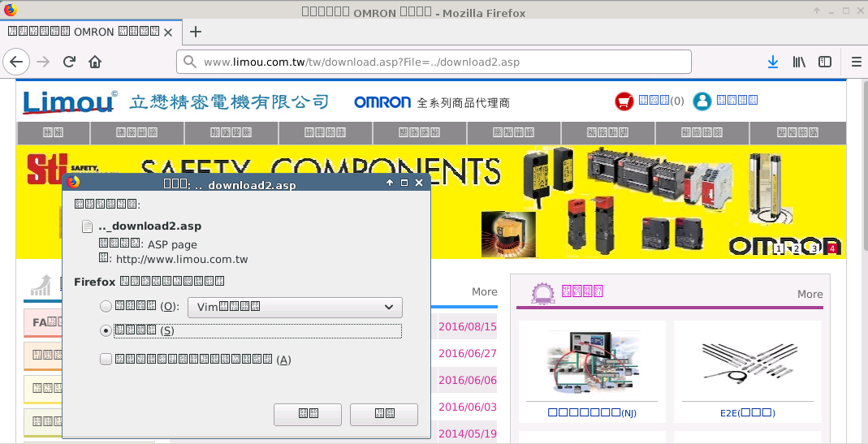Close the download2.asp dialog

coord(419,183)
